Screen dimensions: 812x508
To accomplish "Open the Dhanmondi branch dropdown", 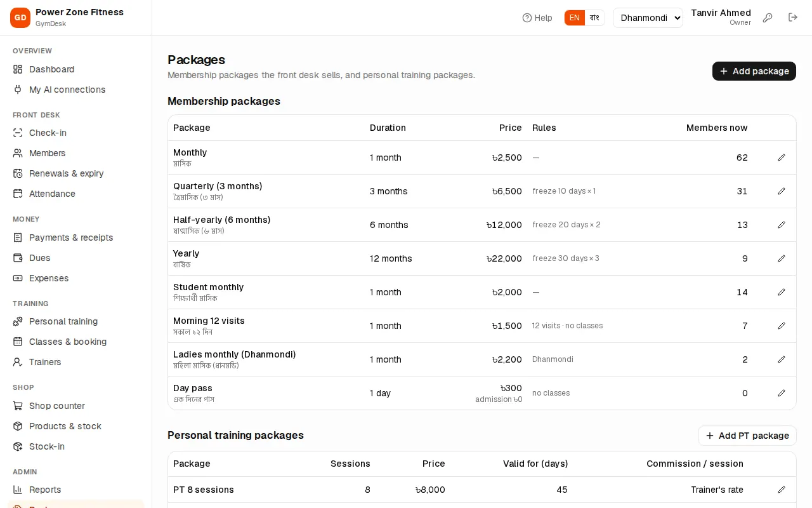I will (648, 18).
